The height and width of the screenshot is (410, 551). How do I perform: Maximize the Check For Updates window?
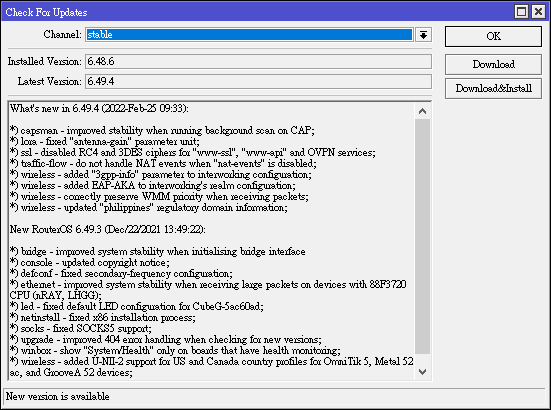[521, 12]
